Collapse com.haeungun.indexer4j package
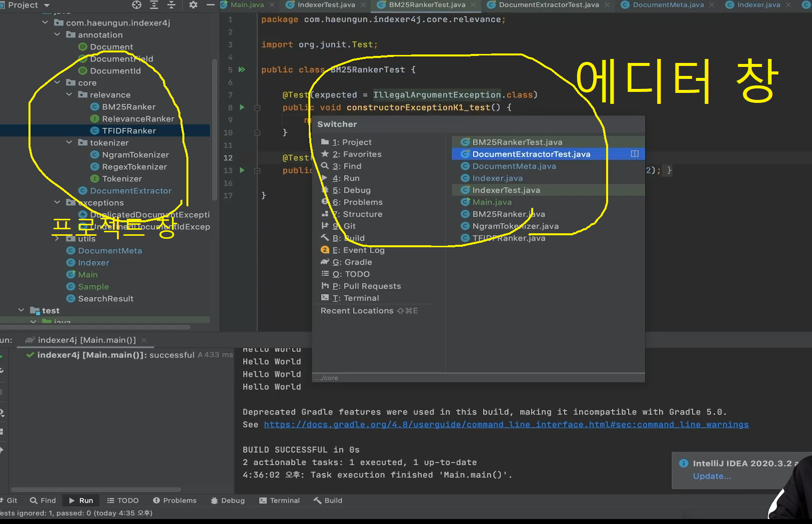This screenshot has width=812, height=524. click(x=45, y=22)
